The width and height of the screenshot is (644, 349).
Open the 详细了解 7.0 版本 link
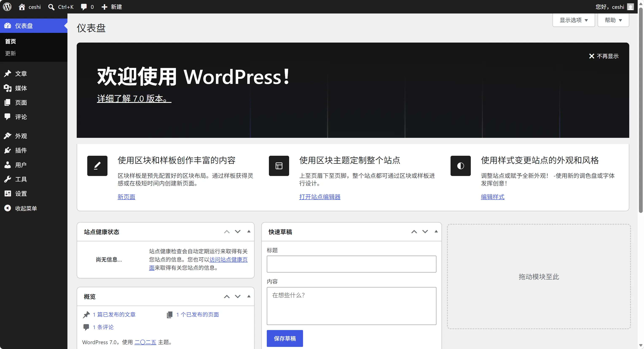(134, 98)
